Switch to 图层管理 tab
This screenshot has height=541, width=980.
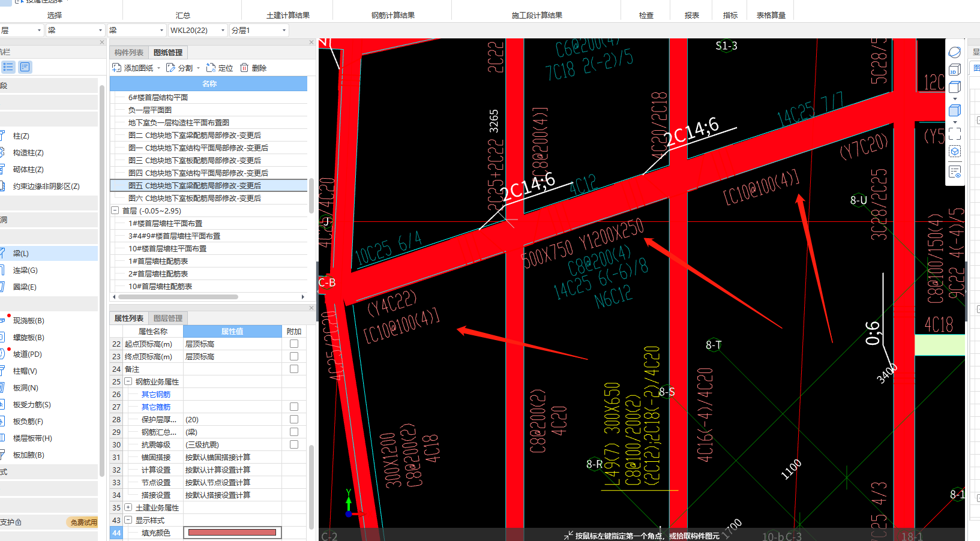click(x=168, y=318)
